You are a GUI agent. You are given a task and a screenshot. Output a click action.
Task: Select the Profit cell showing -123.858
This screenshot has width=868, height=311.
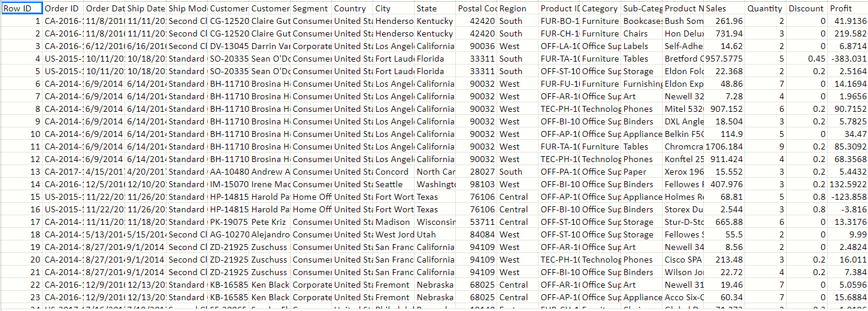pyautogui.click(x=848, y=197)
